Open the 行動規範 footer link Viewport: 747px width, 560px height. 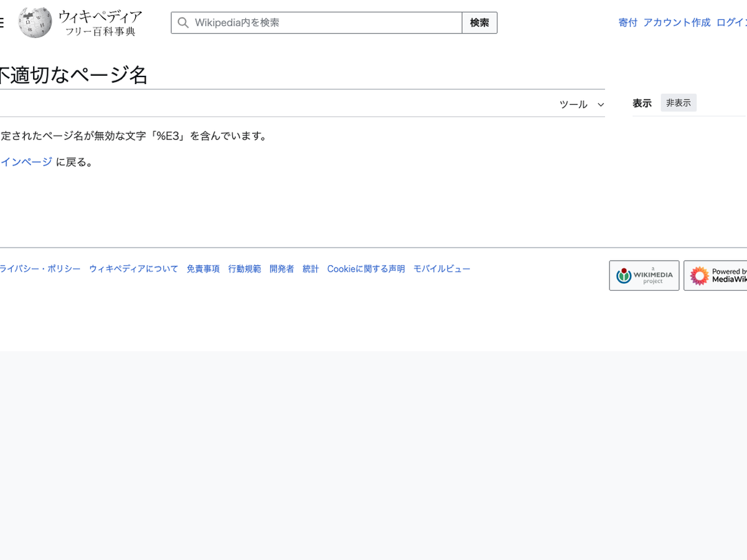point(244,269)
